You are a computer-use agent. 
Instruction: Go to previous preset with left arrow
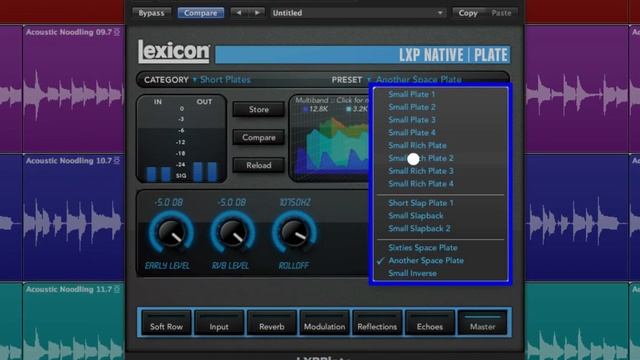pos(238,13)
